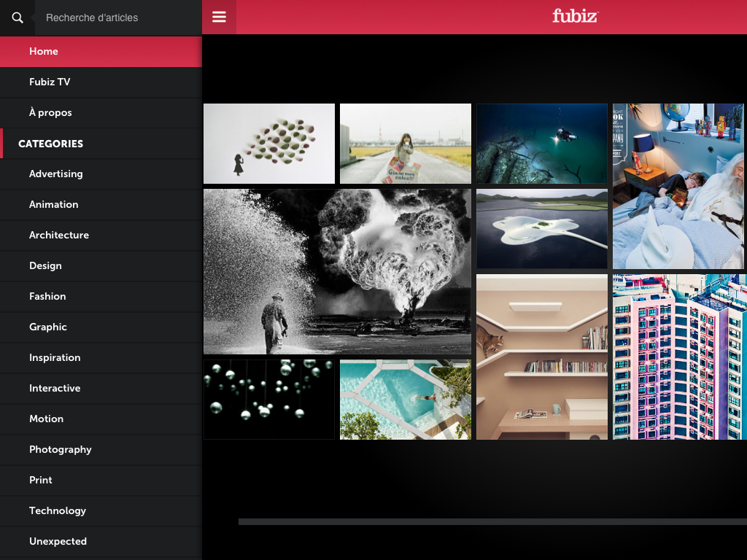
Task: Open the underwater scuba diver photo
Action: [541, 143]
